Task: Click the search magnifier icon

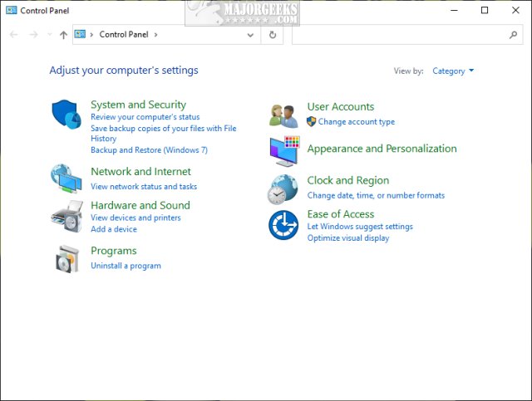Action: point(514,35)
